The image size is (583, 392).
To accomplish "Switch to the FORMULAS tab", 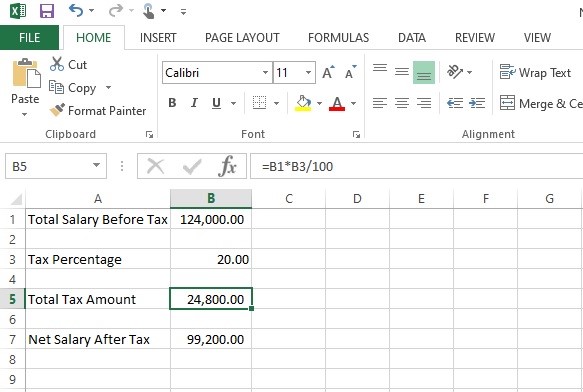I will [x=338, y=38].
